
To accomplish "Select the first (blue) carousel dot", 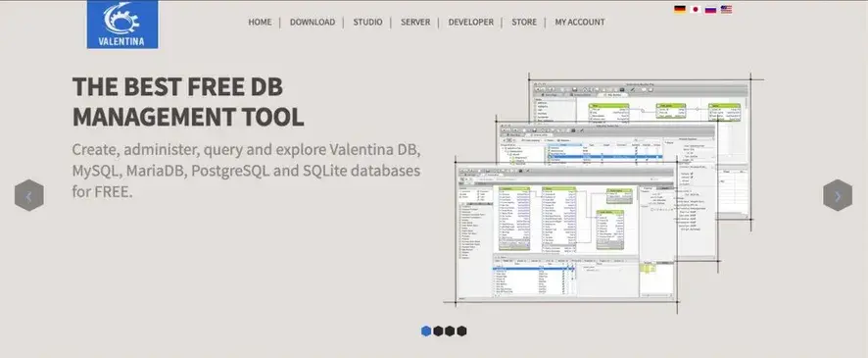I will 426,331.
